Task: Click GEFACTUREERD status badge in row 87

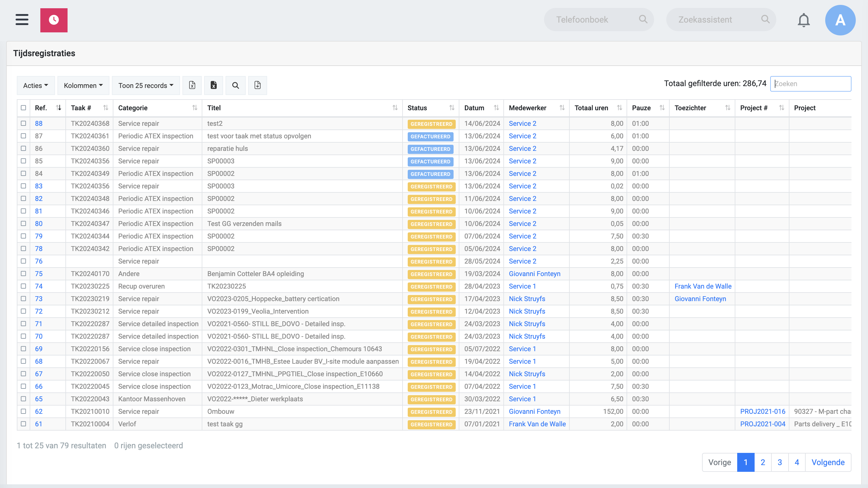Action: pyautogui.click(x=430, y=137)
